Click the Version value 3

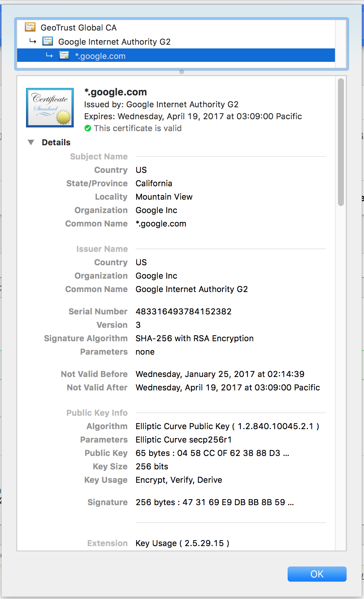(x=138, y=325)
